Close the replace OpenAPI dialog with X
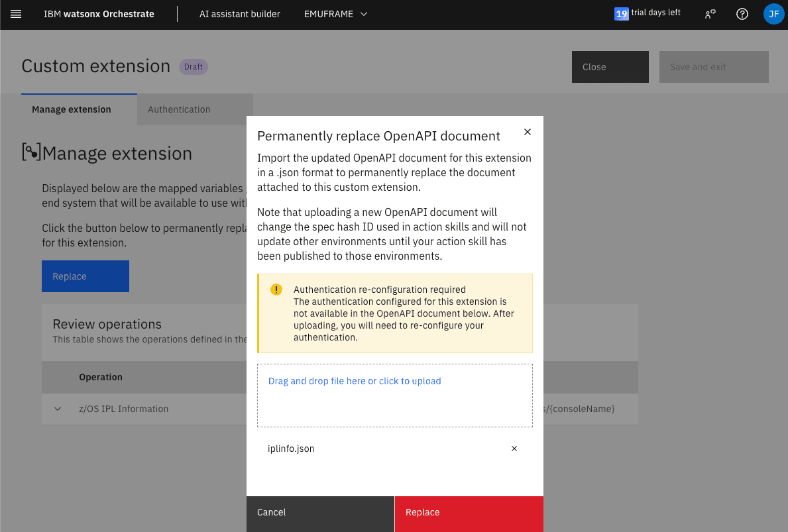 pyautogui.click(x=528, y=132)
